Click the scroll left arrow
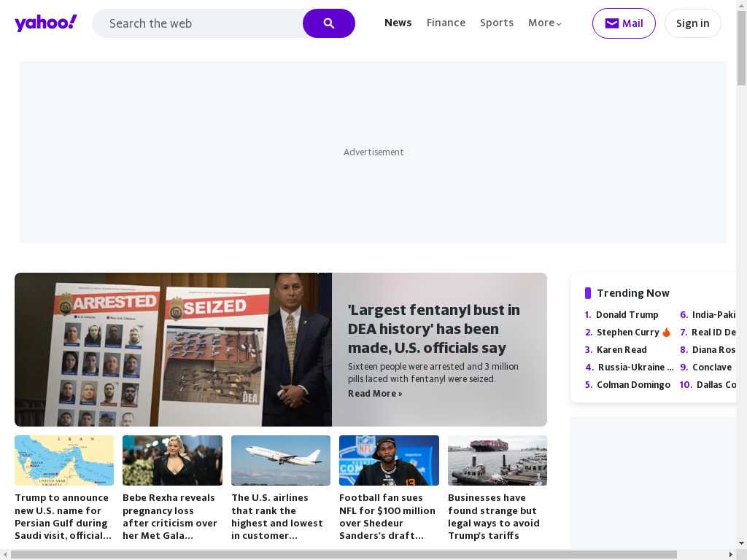The height and width of the screenshot is (560, 747). pos(5,555)
